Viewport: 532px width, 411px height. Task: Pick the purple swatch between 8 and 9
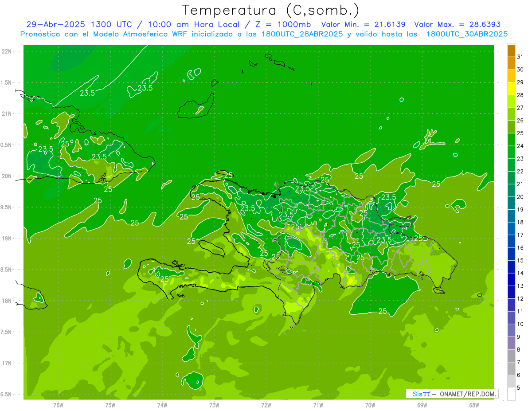coord(511,343)
